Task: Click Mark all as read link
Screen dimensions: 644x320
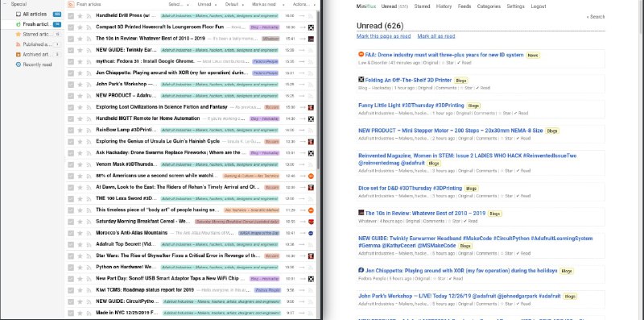Action: (x=436, y=36)
